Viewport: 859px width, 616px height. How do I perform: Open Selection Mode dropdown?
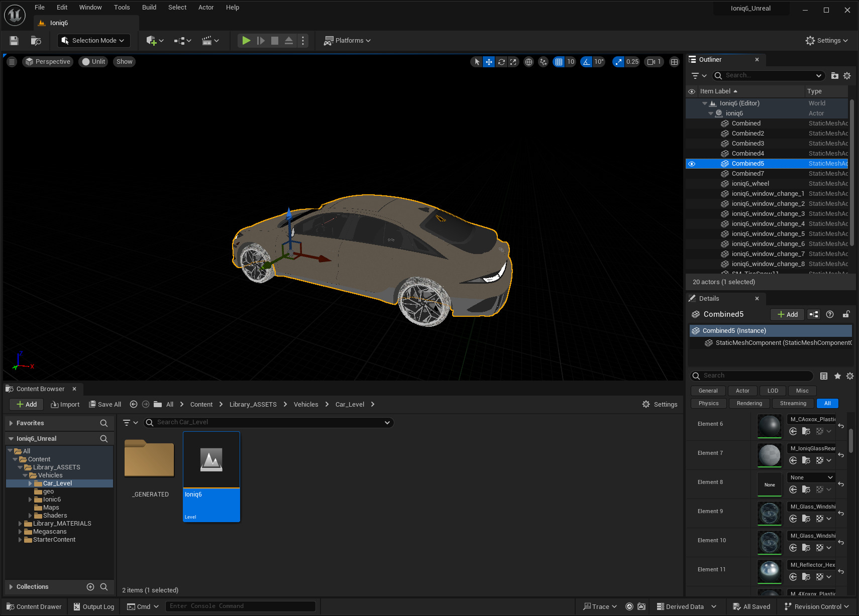click(x=94, y=41)
